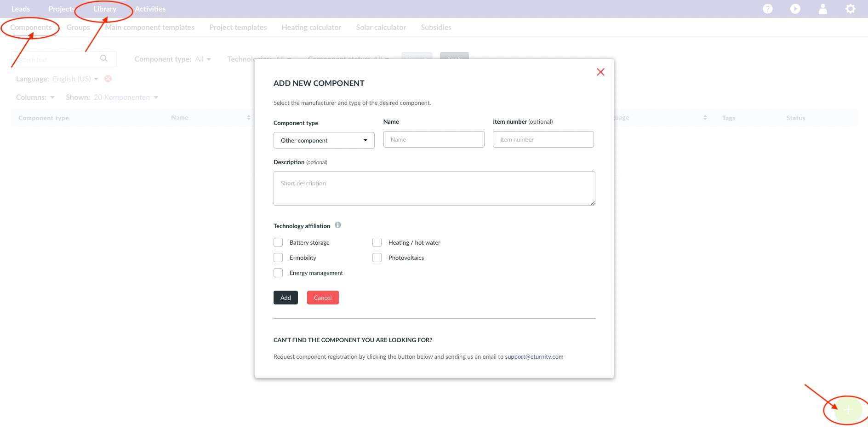Enable the Photovoltaics checkbox
This screenshot has height=430, width=868.
coord(377,258)
